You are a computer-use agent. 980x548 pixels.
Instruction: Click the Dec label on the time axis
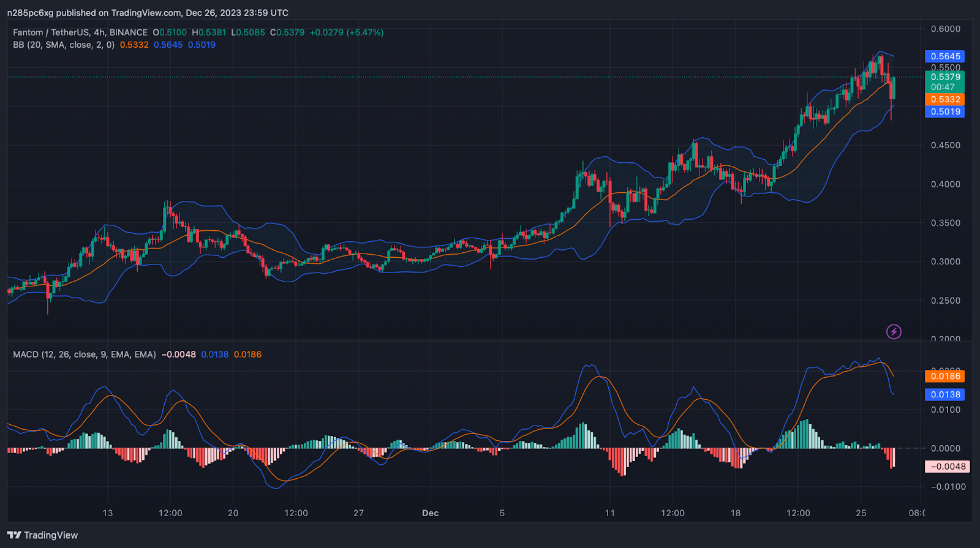(x=431, y=513)
